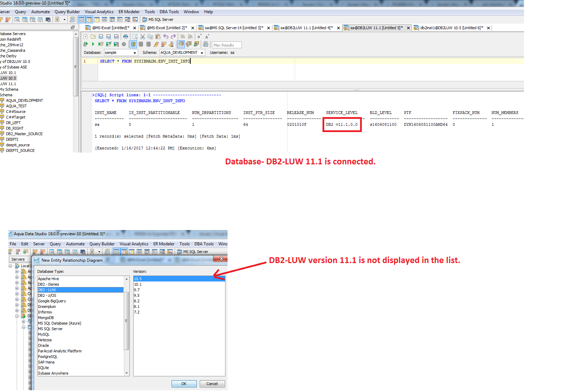The width and height of the screenshot is (565, 392).
Task: Select DB2_Master_SOURCE schema in the tree
Action: pos(24,134)
